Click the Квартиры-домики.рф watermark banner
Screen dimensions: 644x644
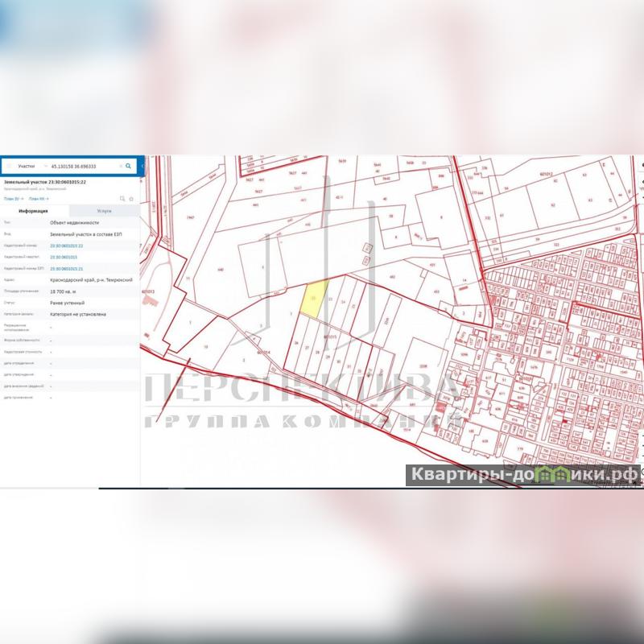pyautogui.click(x=523, y=475)
